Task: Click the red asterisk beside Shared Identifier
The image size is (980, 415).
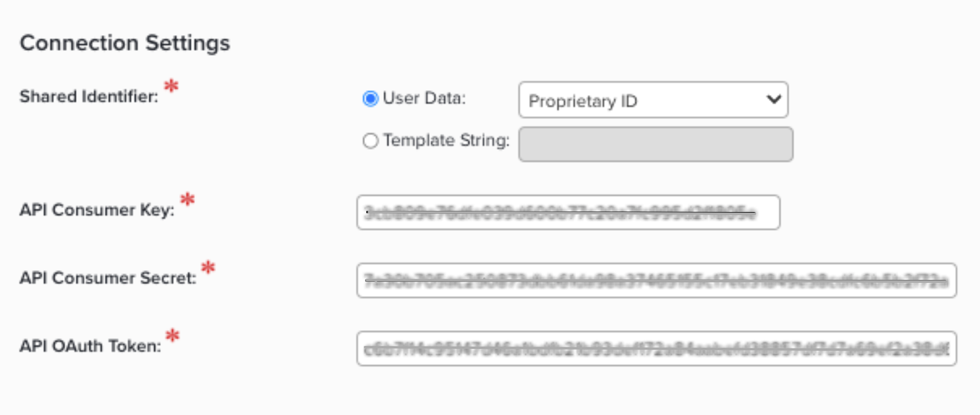Action: 171,86
